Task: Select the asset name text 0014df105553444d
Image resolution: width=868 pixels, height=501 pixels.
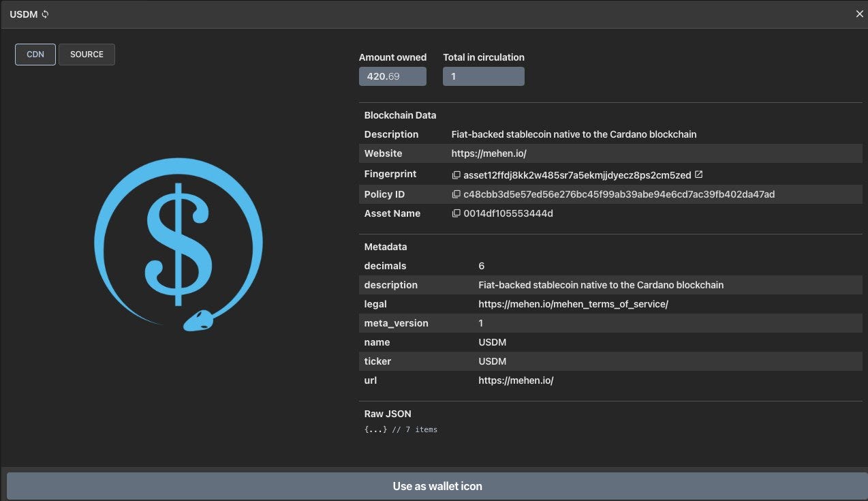Action: 508,213
